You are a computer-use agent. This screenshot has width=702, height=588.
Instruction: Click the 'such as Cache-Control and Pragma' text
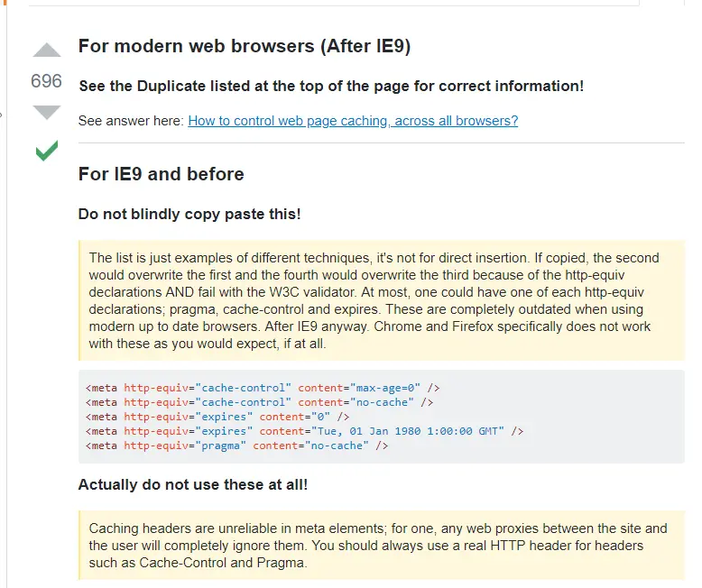[x=199, y=563]
